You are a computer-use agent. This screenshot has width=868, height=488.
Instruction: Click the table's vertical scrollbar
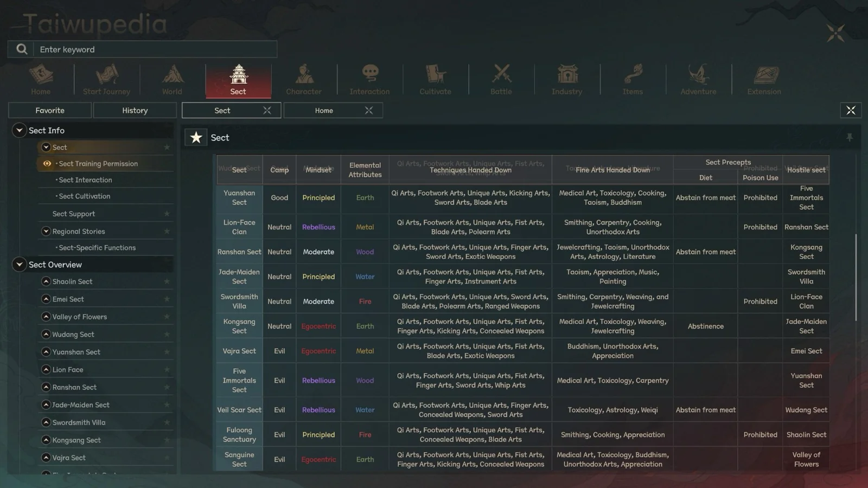[x=857, y=277]
